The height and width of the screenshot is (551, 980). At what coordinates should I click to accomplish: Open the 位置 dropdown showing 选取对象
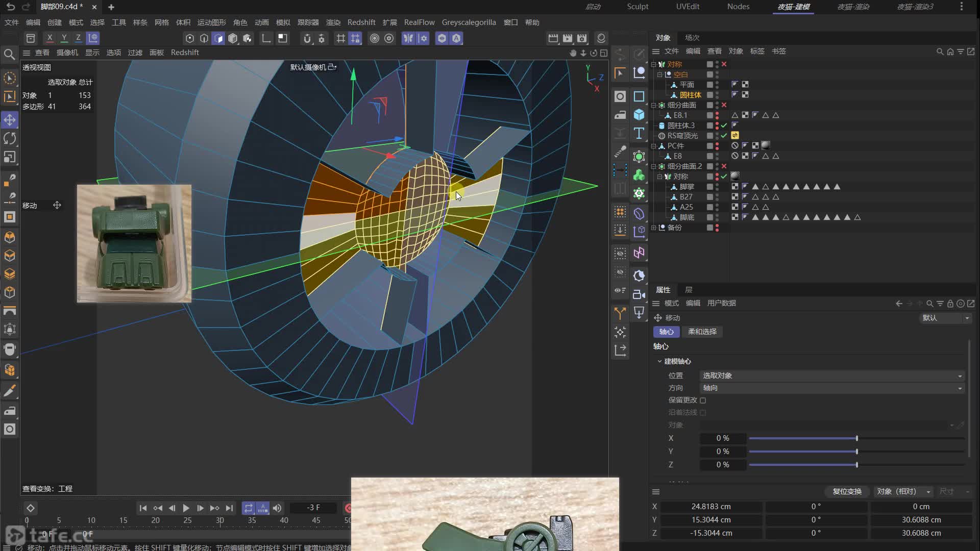point(831,375)
